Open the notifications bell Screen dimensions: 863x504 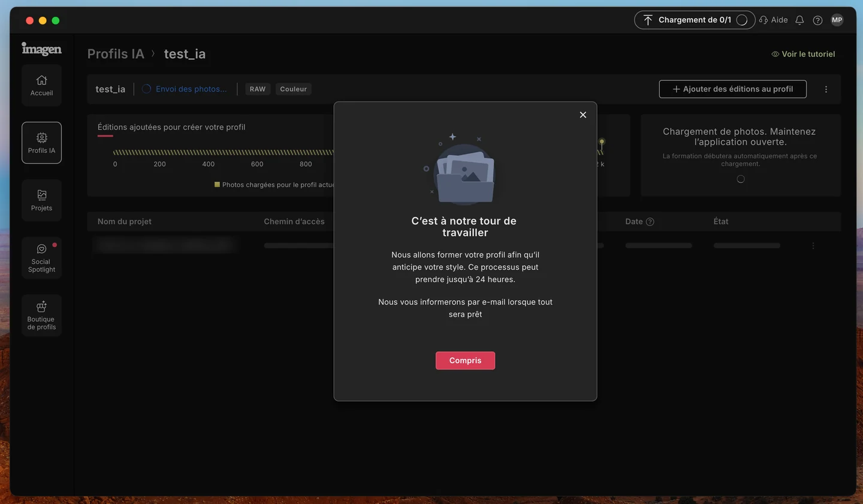click(799, 20)
